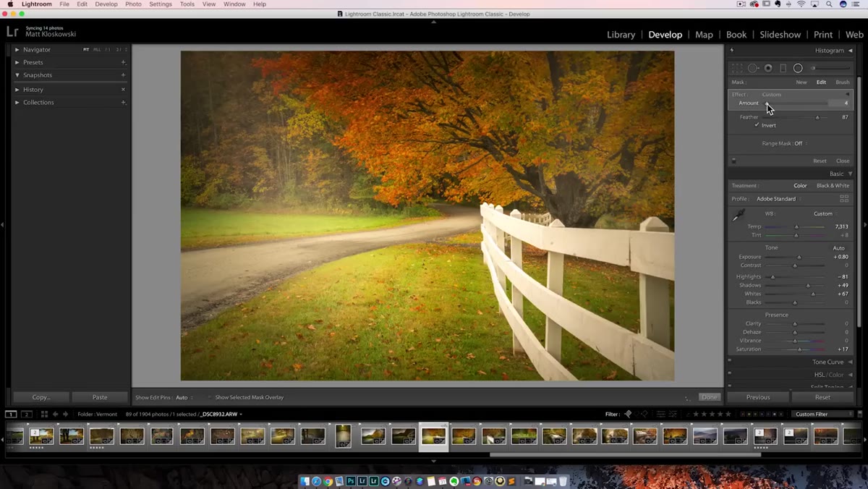Switch to the Map module

704,34
